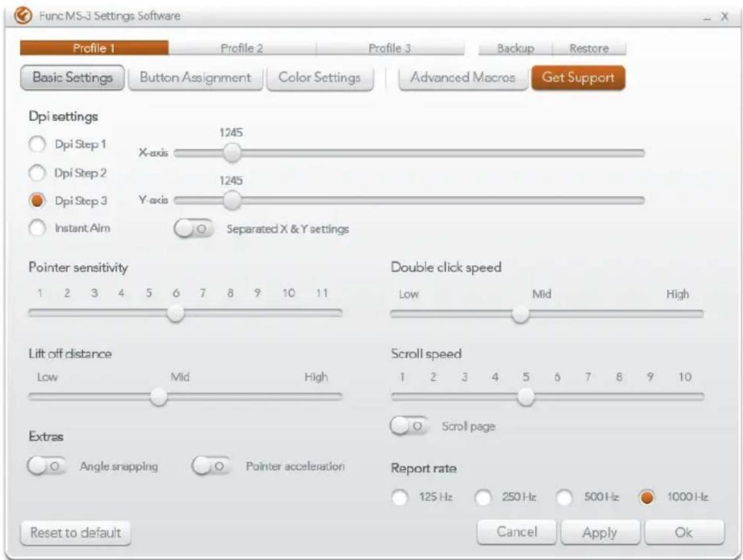Cancel the settings changes
This screenshot has height=560, width=743.
click(517, 532)
